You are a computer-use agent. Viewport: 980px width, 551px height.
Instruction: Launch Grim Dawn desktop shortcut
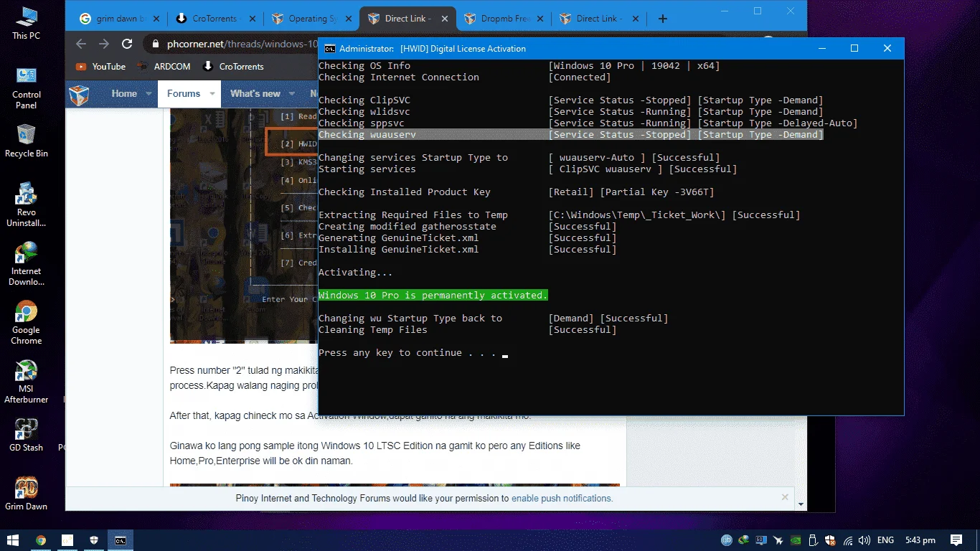[x=26, y=494]
